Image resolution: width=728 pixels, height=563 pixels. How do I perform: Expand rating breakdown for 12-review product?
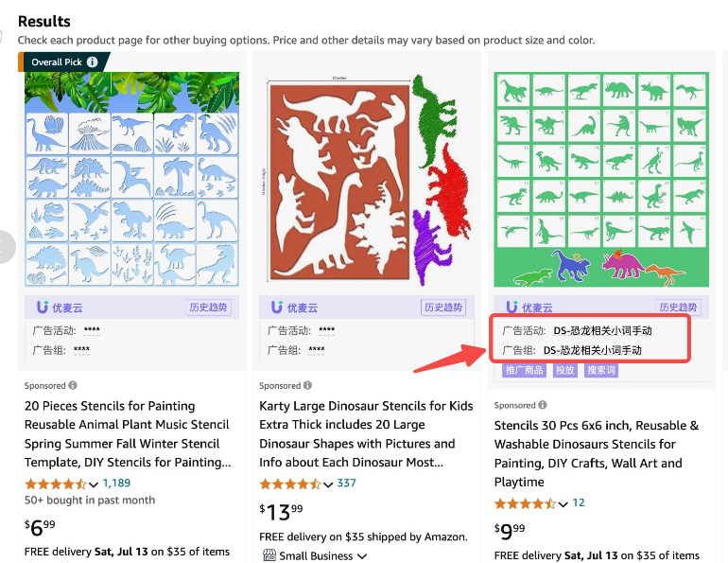[x=563, y=504]
